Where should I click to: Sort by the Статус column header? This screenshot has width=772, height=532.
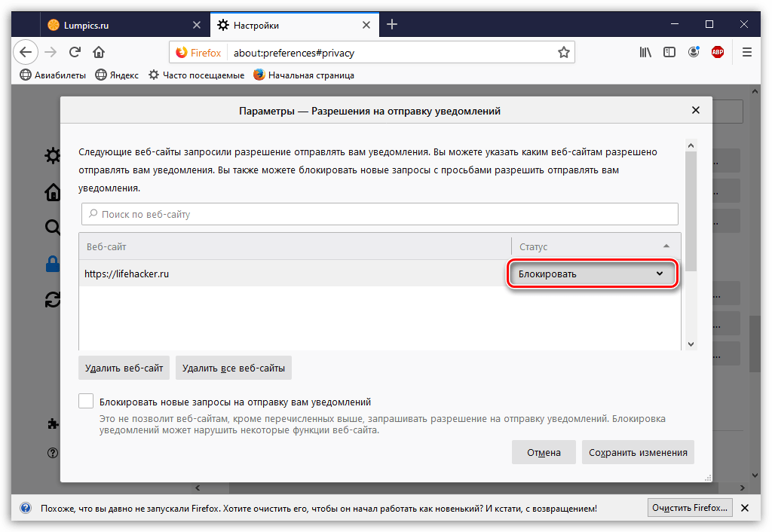pyautogui.click(x=596, y=246)
